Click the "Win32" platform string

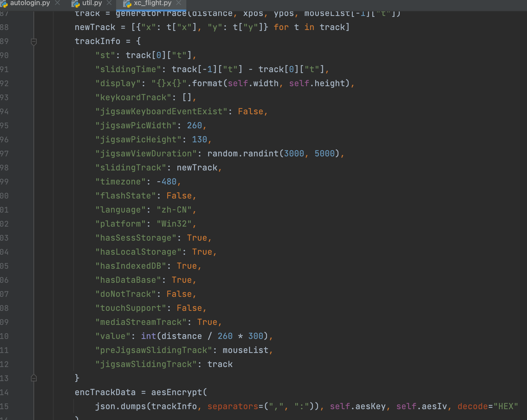tap(174, 224)
